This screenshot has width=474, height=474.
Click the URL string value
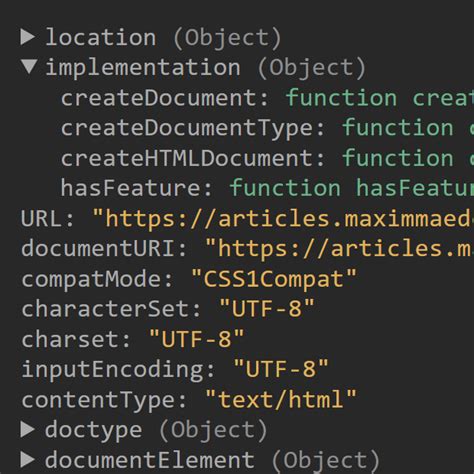click(283, 220)
